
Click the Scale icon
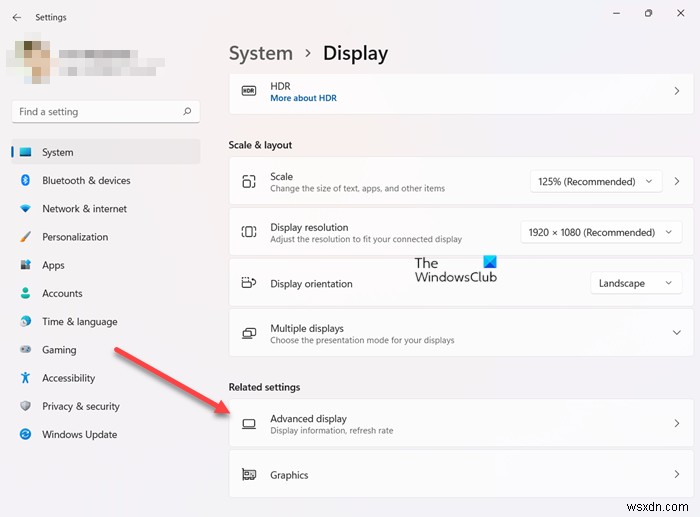tap(249, 181)
